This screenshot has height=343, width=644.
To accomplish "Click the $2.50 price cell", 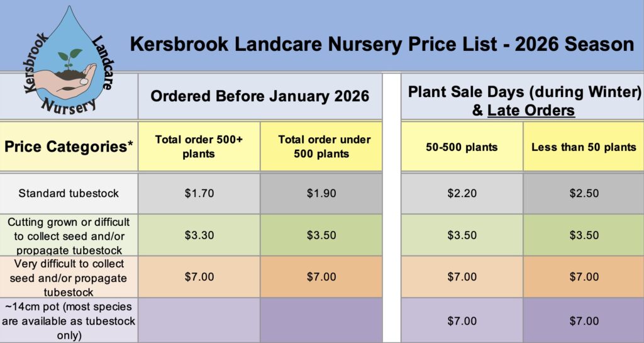I will click(584, 193).
